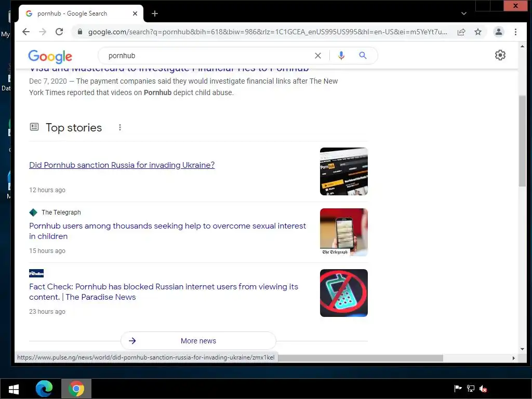Open thumbnail for Russia sanction story
The image size is (532, 399).
(344, 171)
